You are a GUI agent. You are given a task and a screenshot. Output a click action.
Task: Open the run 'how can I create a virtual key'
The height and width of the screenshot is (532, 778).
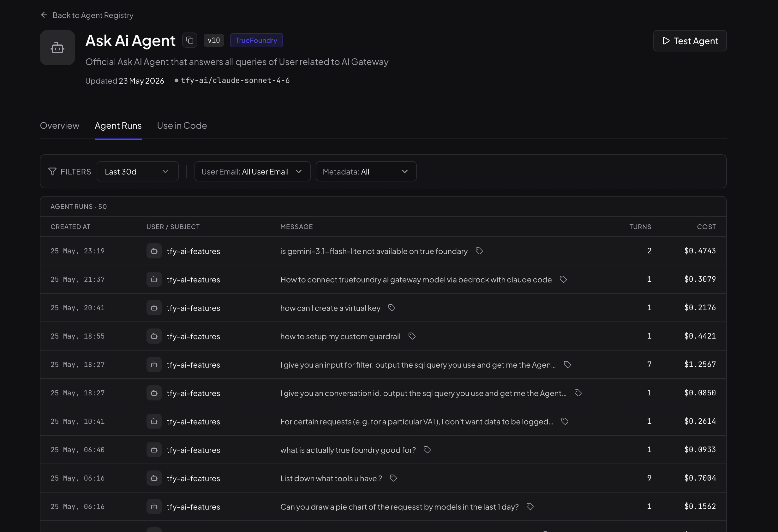click(330, 308)
